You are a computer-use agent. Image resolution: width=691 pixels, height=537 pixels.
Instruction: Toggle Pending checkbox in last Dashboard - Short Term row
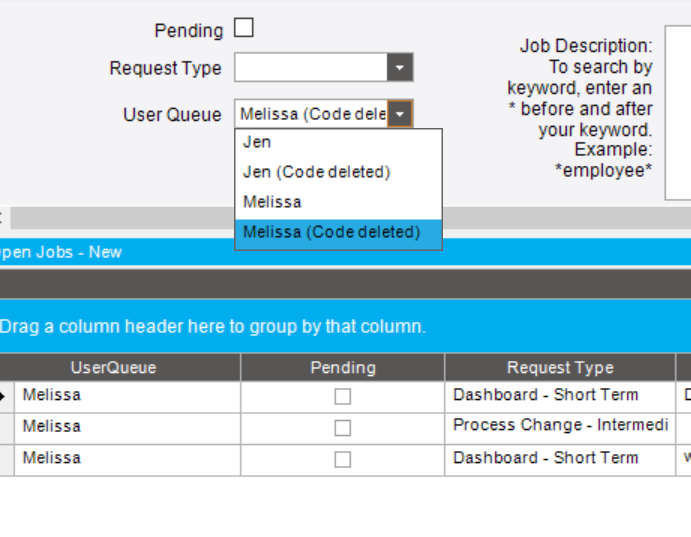(x=343, y=459)
